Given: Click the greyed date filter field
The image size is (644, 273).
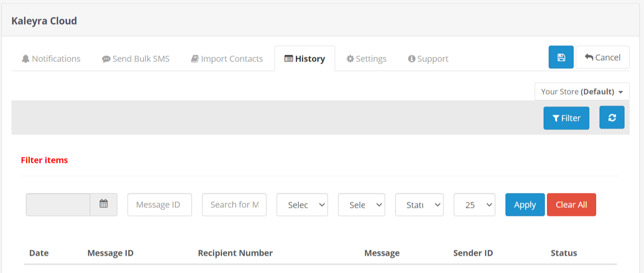Looking at the screenshot, I should (x=58, y=204).
